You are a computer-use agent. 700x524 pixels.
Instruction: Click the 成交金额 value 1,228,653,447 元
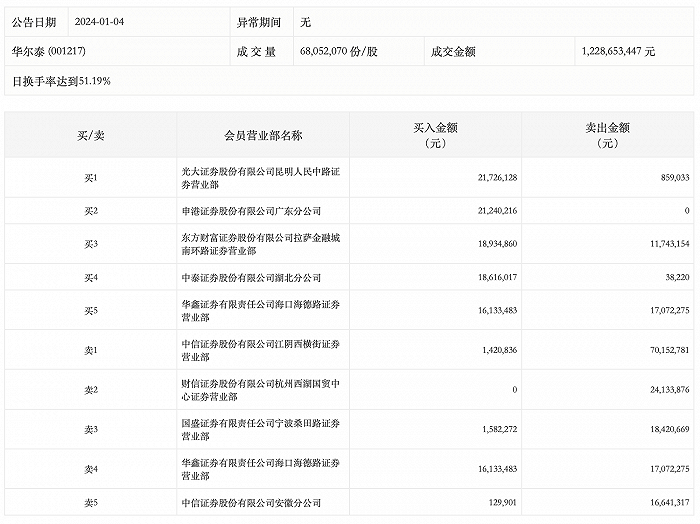click(618, 51)
